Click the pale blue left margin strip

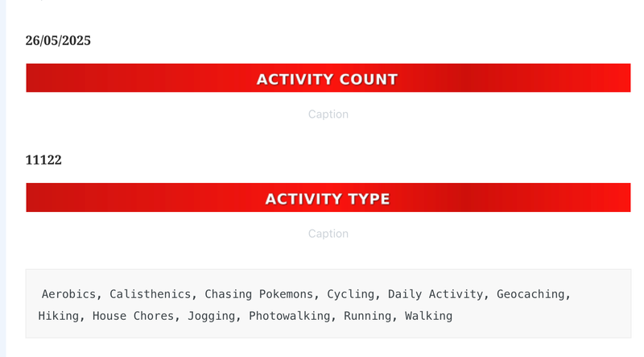3,179
